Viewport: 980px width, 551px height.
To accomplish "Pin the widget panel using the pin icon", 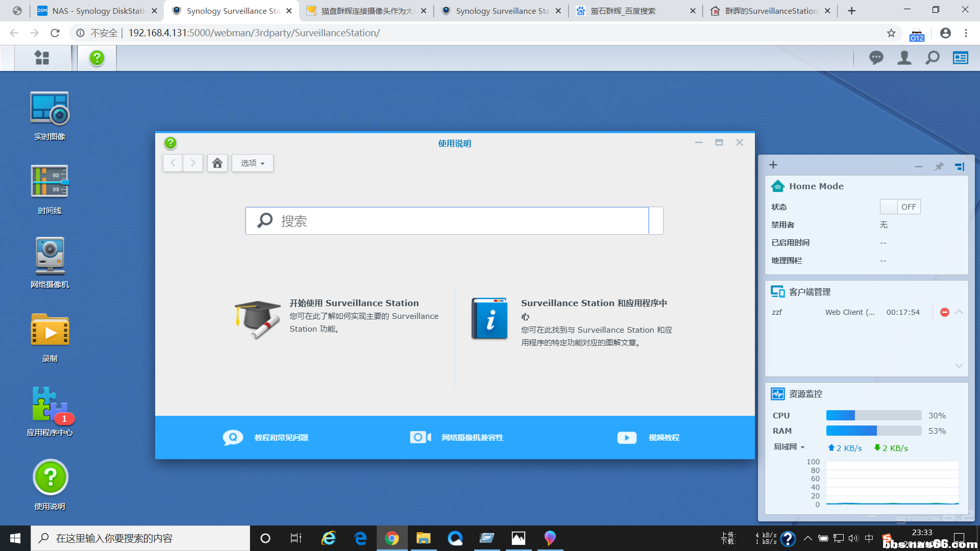I will pyautogui.click(x=939, y=166).
